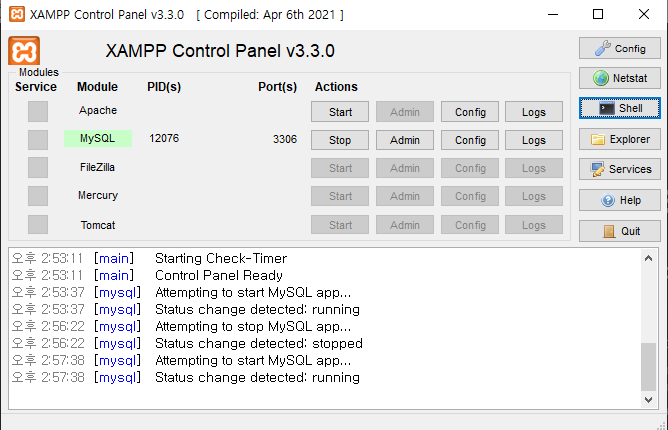The width and height of the screenshot is (668, 430).
Task: Click the Mercury Admin button
Action: 405,196
